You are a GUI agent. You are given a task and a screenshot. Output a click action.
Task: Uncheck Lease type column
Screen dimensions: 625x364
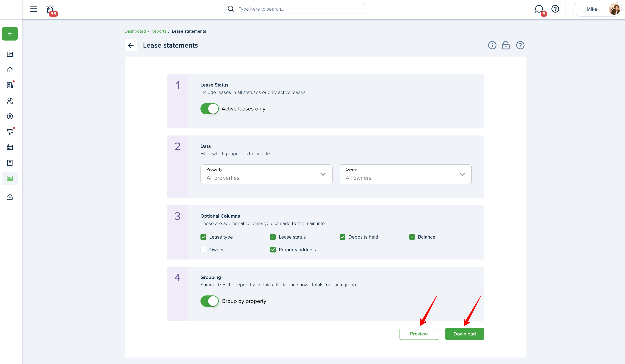pos(203,237)
